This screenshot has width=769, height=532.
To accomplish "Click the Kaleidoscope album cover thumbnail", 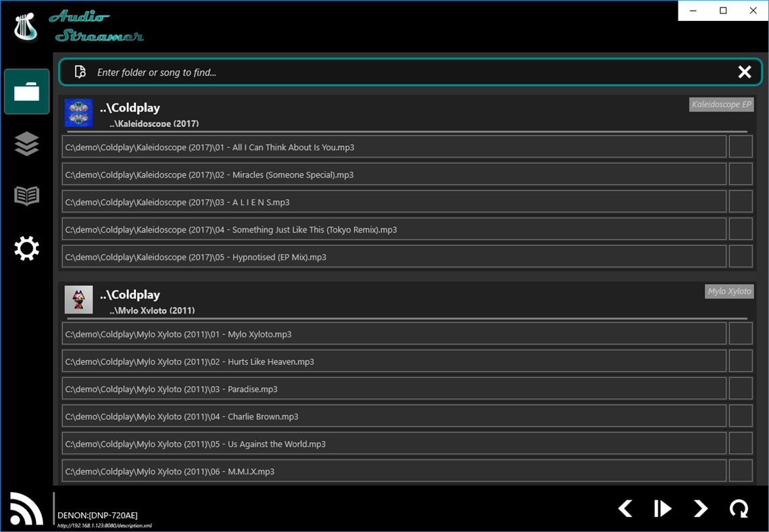I will tap(79, 113).
